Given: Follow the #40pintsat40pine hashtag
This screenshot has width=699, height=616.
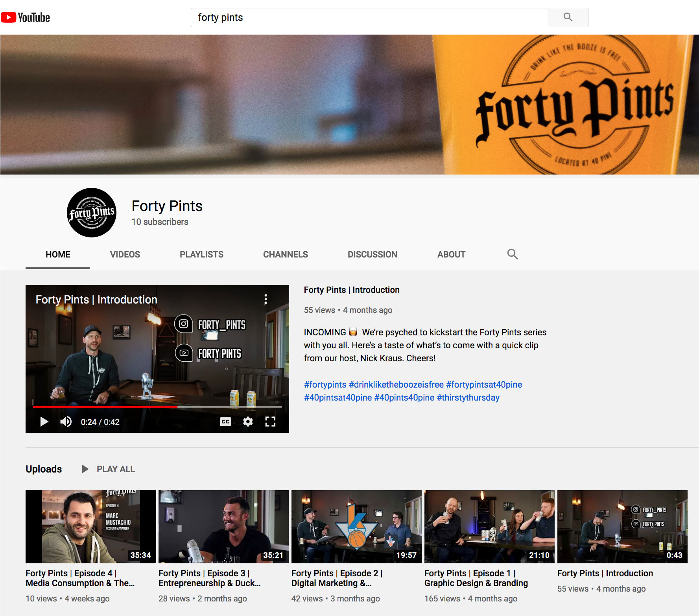Looking at the screenshot, I should [x=338, y=397].
